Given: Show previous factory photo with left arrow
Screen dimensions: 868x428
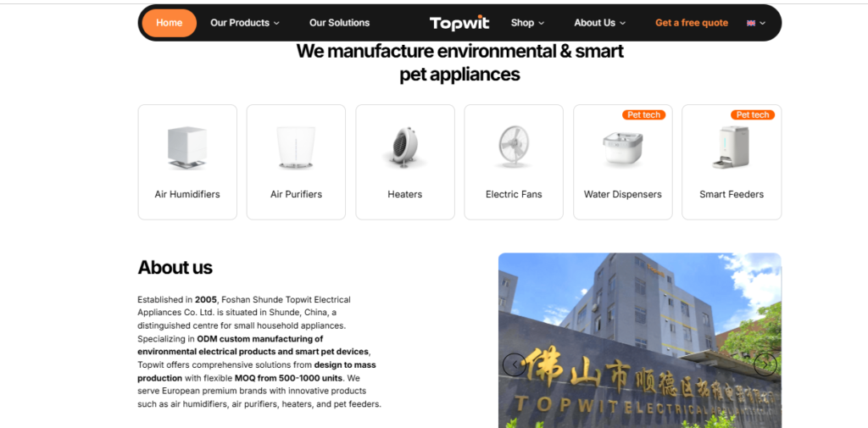Looking at the screenshot, I should (x=515, y=364).
